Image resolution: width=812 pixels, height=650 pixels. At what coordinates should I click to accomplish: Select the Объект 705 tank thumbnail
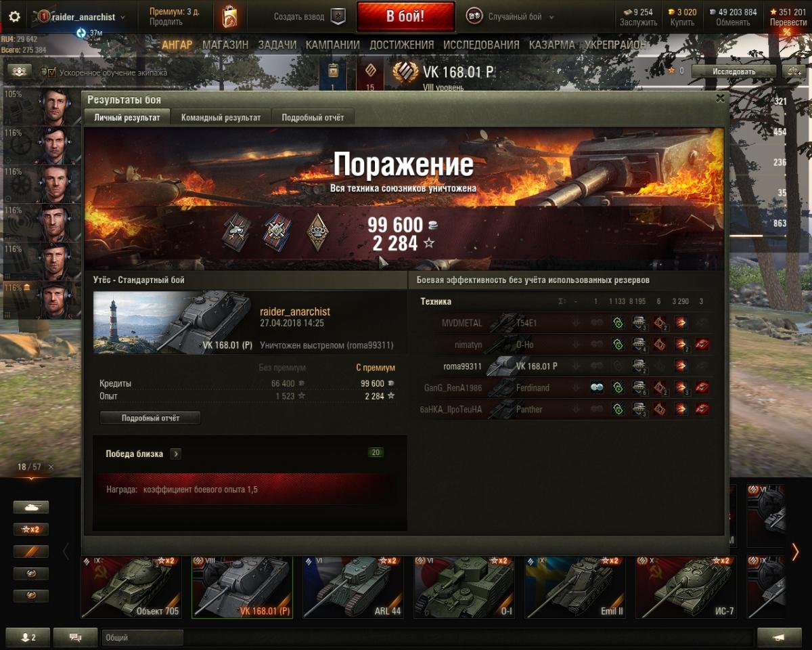(131, 588)
